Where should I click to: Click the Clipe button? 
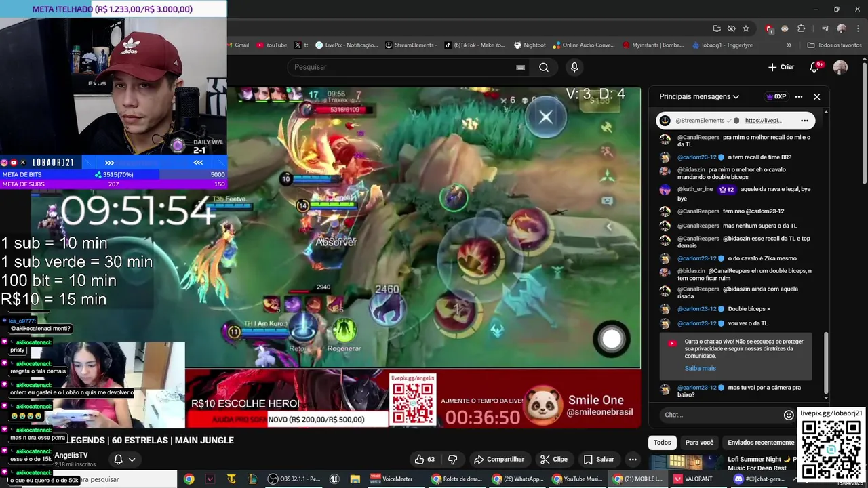554,459
